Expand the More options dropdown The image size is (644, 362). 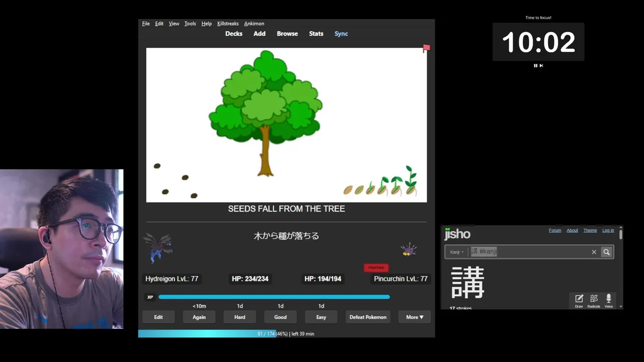pyautogui.click(x=415, y=317)
